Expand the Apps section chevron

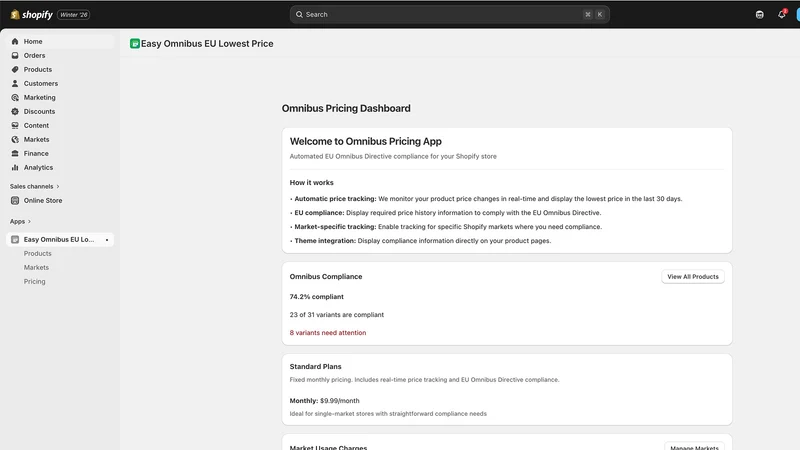pos(29,221)
